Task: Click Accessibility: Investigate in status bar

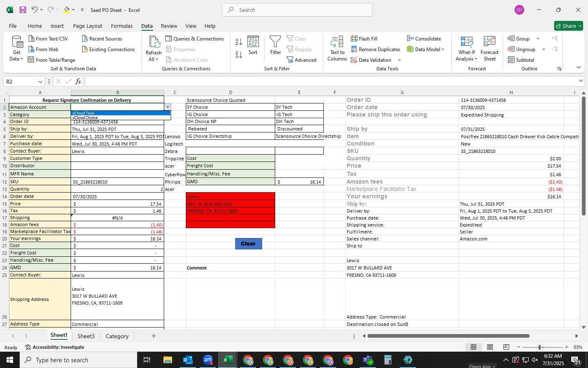Action: 55,347
